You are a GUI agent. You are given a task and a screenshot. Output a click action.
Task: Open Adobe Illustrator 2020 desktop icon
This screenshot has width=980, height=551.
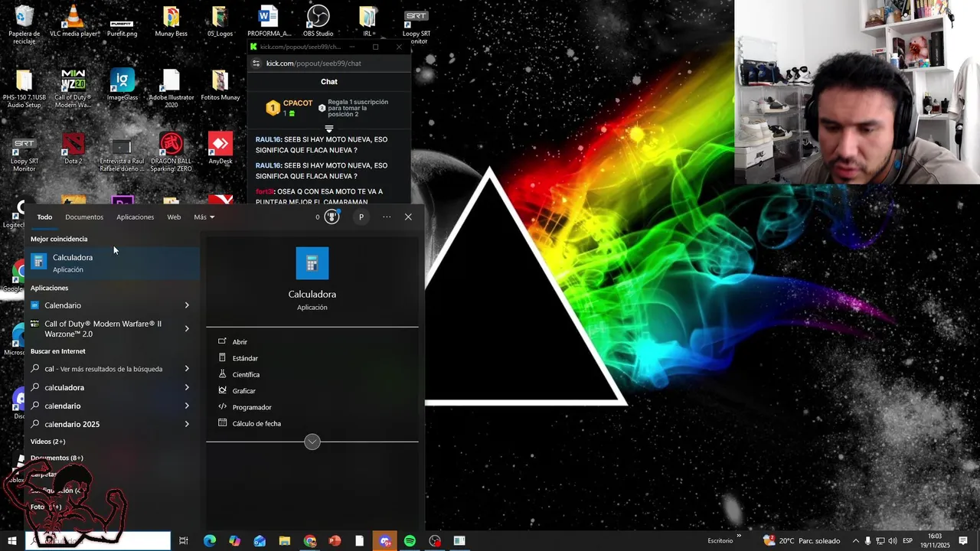171,89
